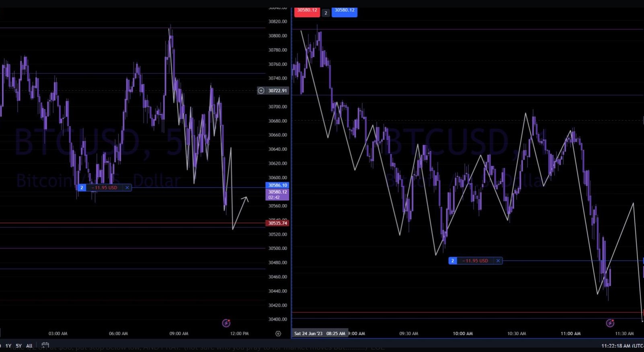Close the -11.95 USD position on the right chart
This screenshot has width=644, height=352.
pyautogui.click(x=498, y=261)
